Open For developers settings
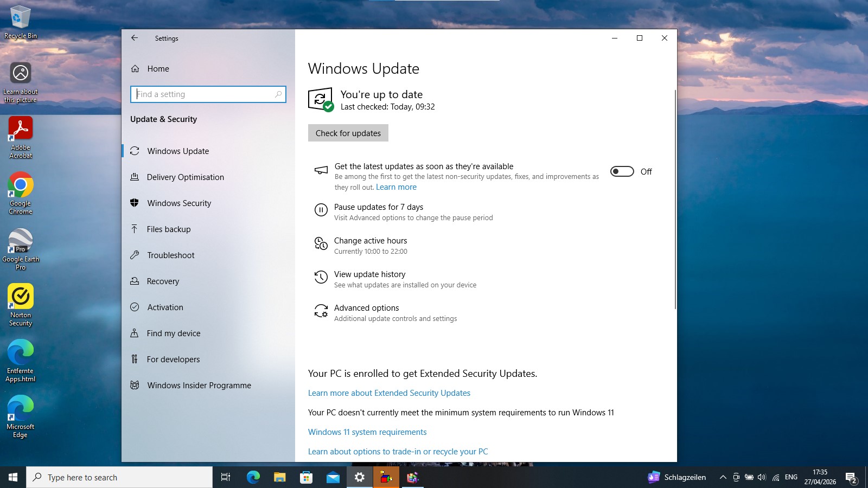 (x=208, y=359)
